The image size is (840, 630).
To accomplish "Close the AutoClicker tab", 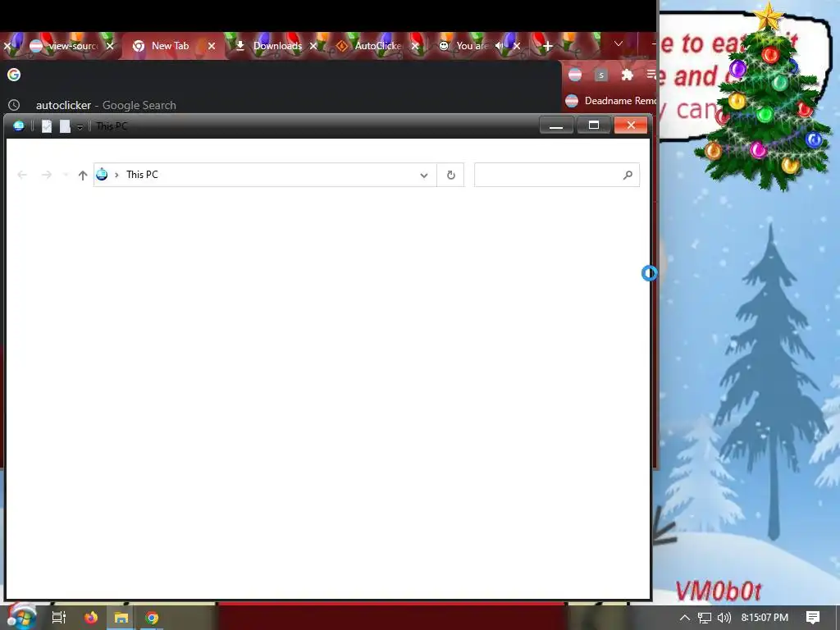I will (x=415, y=46).
